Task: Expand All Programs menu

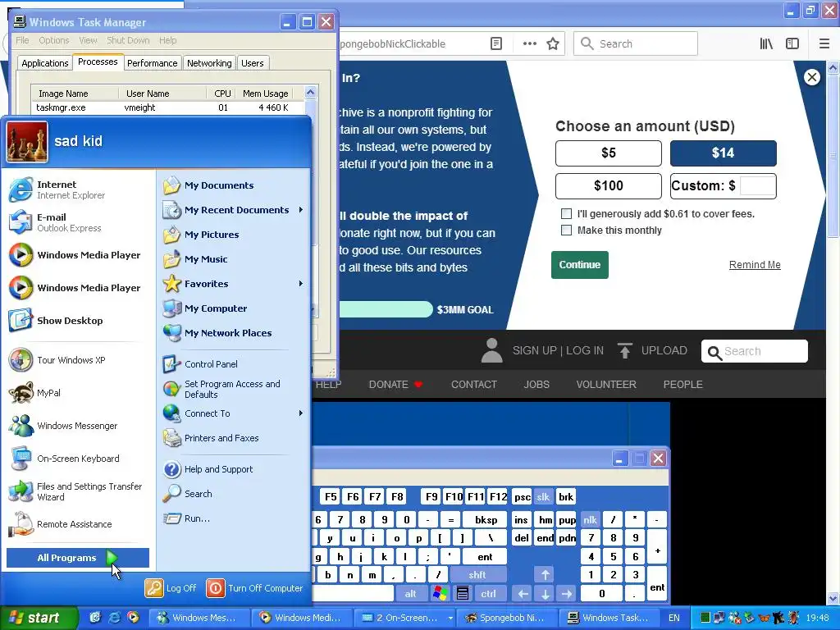Action: pyautogui.click(x=78, y=558)
